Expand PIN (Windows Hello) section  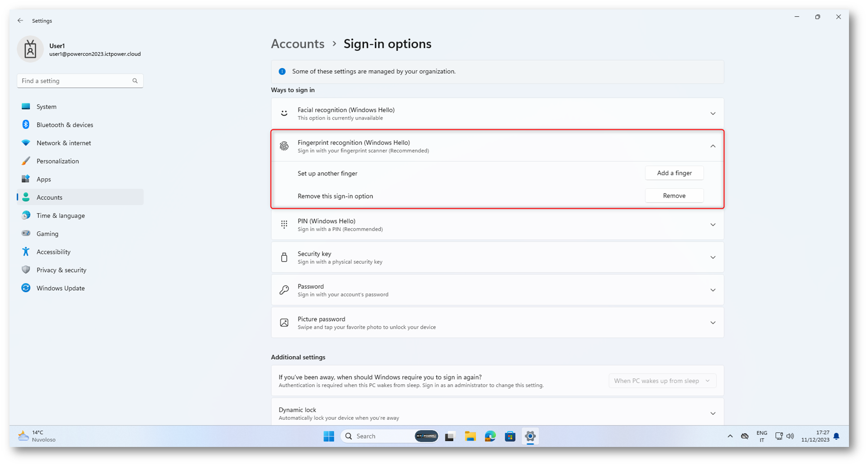tap(713, 224)
